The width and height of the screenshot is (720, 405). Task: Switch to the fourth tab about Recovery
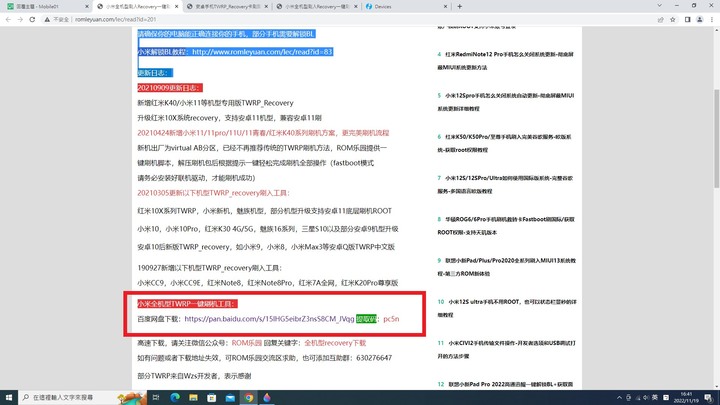coord(317,6)
